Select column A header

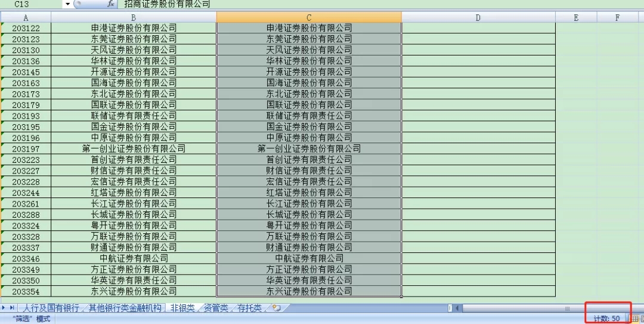[x=26, y=17]
